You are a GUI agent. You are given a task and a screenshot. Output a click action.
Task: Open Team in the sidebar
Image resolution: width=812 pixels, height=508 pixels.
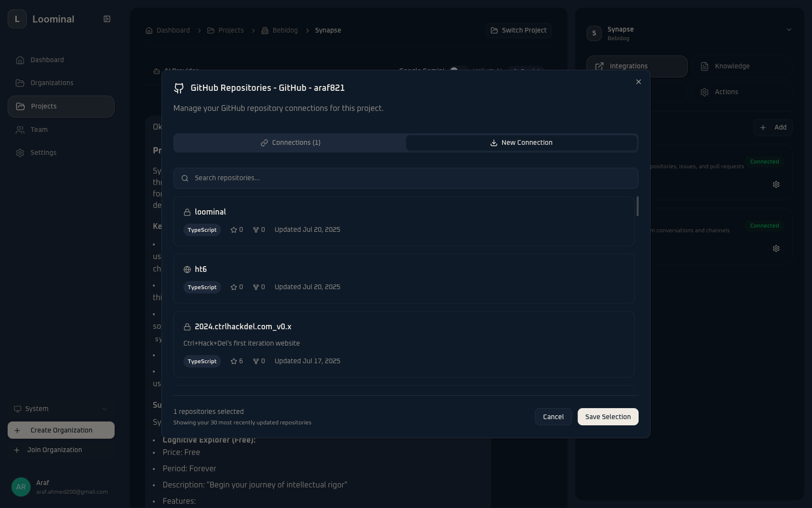61,130
